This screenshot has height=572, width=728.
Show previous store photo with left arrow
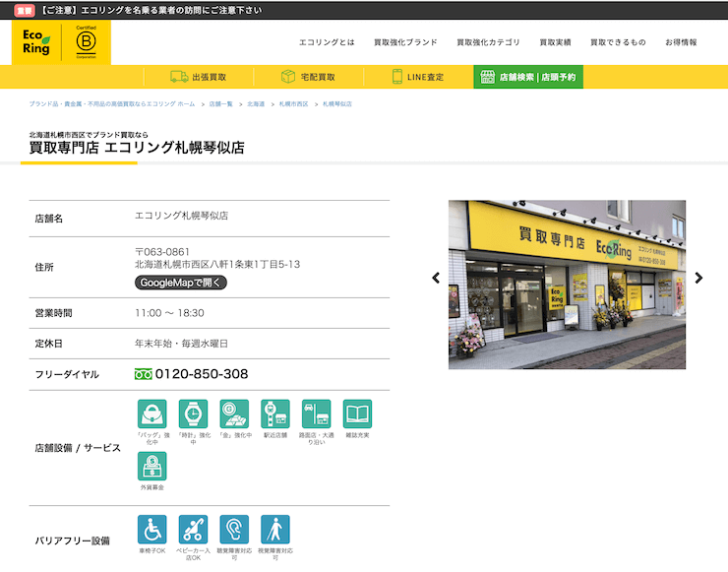tap(436, 278)
